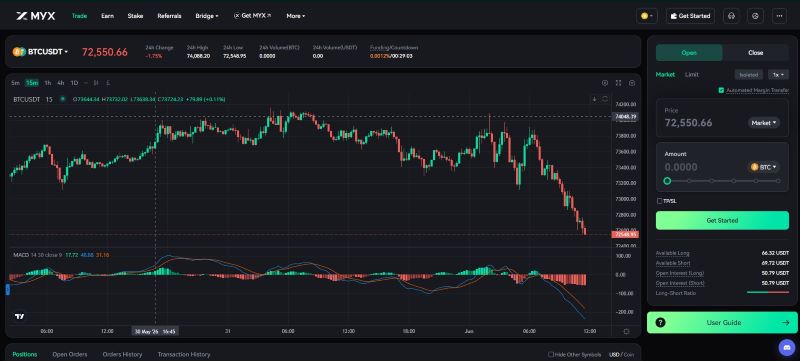Open the candlestick chart type icon

pos(96,83)
